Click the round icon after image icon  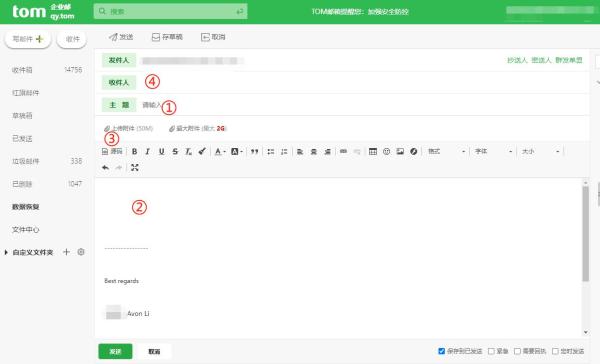(414, 152)
